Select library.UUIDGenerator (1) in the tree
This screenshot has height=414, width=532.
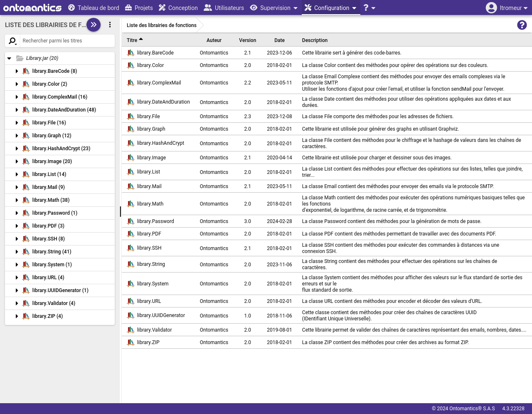60,290
